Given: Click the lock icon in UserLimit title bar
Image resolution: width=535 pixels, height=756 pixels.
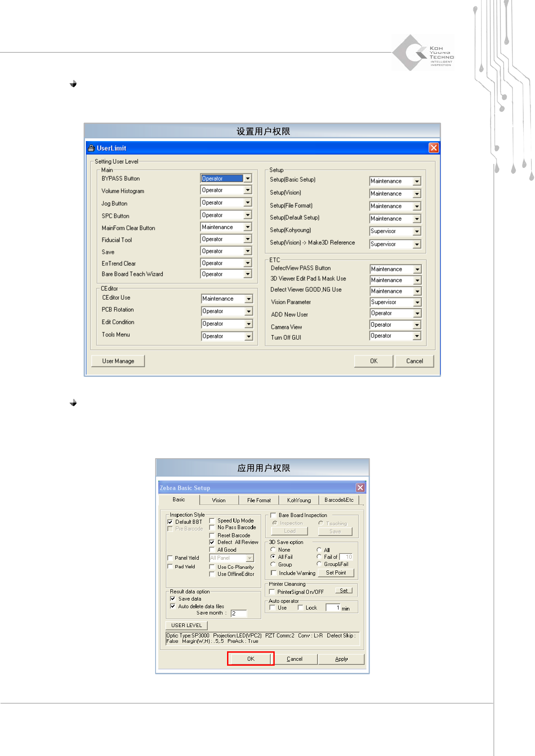Looking at the screenshot, I should click(91, 148).
